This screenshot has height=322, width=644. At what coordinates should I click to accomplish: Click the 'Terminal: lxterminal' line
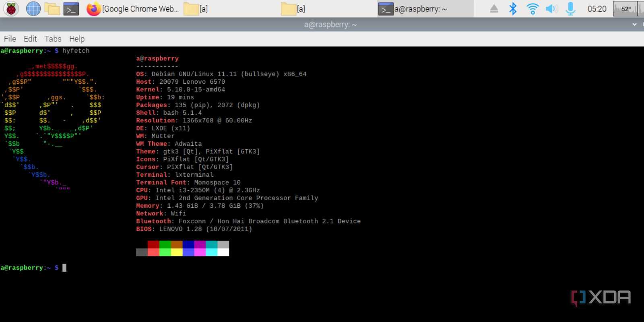(x=175, y=175)
